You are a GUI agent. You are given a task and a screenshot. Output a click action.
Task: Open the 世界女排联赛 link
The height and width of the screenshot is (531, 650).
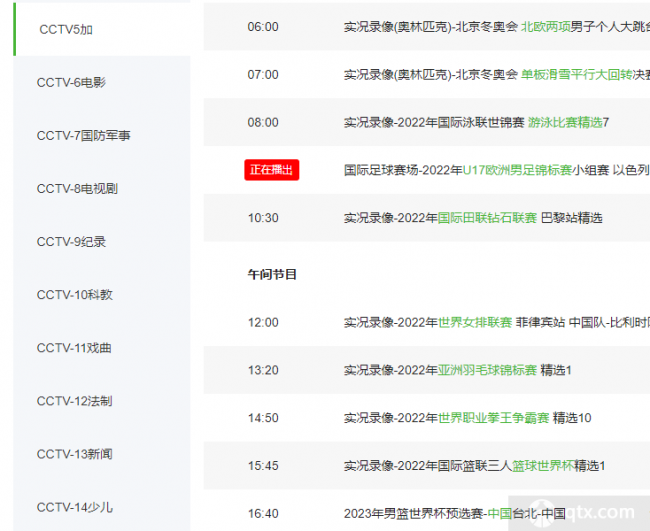click(x=475, y=323)
